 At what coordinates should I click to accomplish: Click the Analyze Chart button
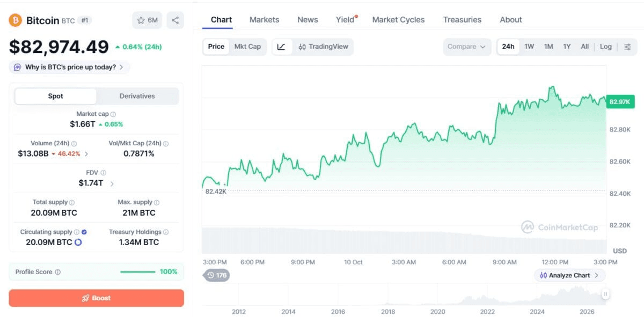tap(569, 275)
